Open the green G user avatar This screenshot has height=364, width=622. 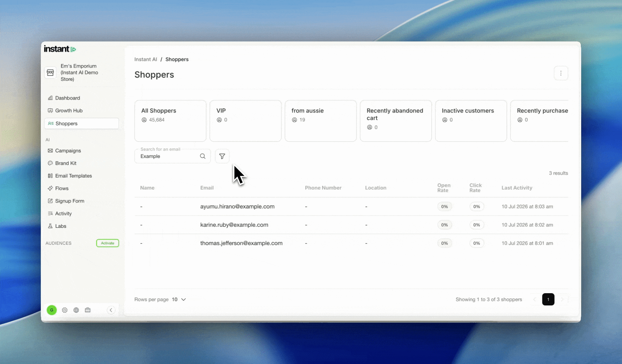[x=52, y=310]
